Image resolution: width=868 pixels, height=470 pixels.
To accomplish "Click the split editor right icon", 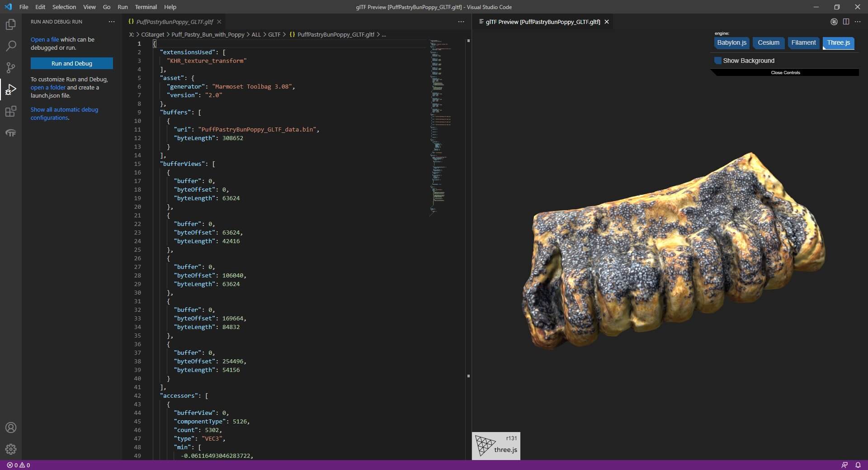I will [x=846, y=22].
